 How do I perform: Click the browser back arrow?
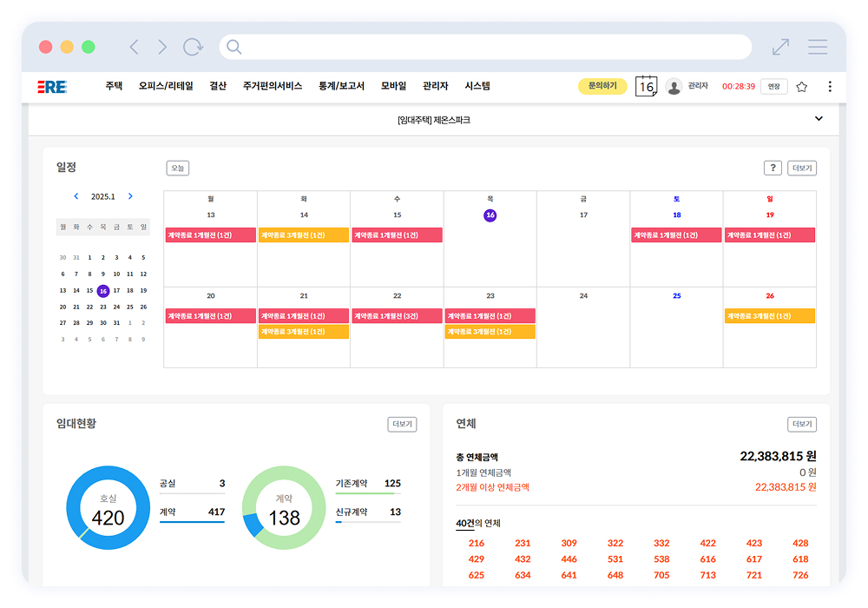tap(134, 47)
